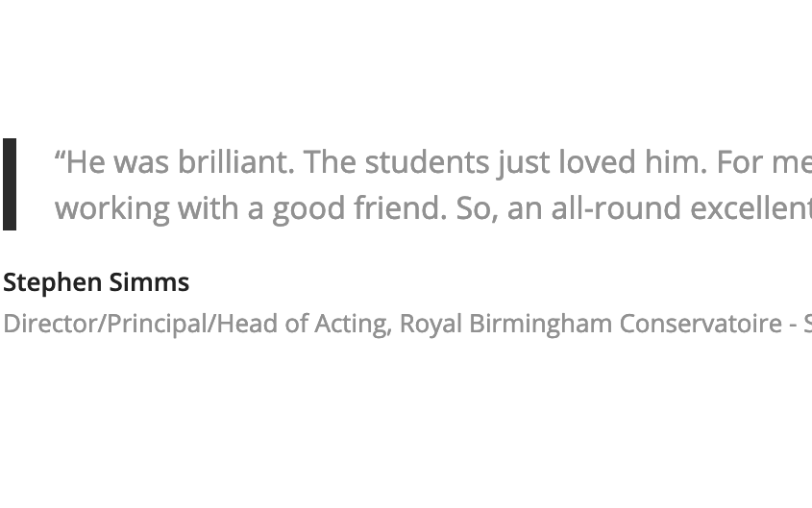This screenshot has height=508, width=812.
Task: Click the word Conservatoire
Action: tap(701, 324)
